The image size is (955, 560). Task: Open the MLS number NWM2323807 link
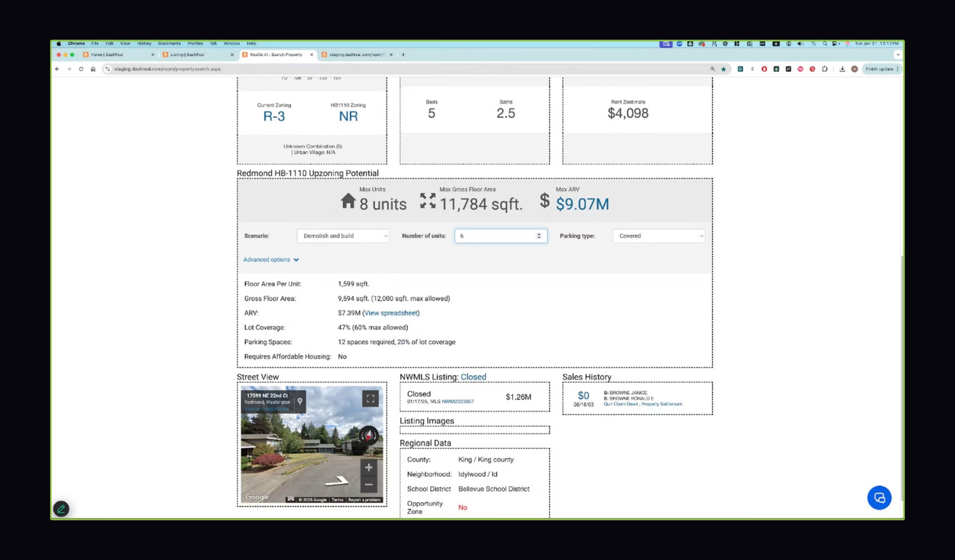click(457, 402)
